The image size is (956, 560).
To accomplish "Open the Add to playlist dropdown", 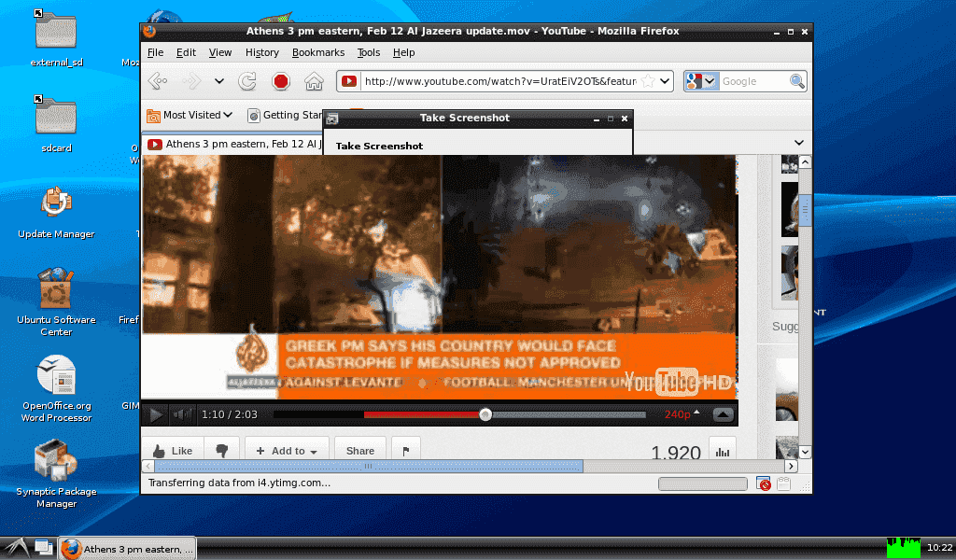I will coord(288,451).
